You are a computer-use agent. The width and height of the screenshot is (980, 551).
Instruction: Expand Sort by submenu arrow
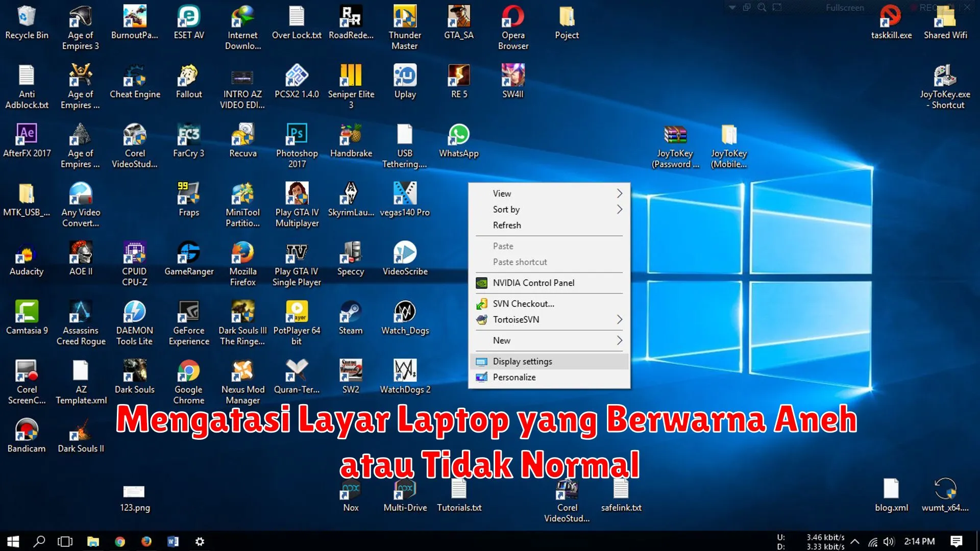tap(619, 209)
